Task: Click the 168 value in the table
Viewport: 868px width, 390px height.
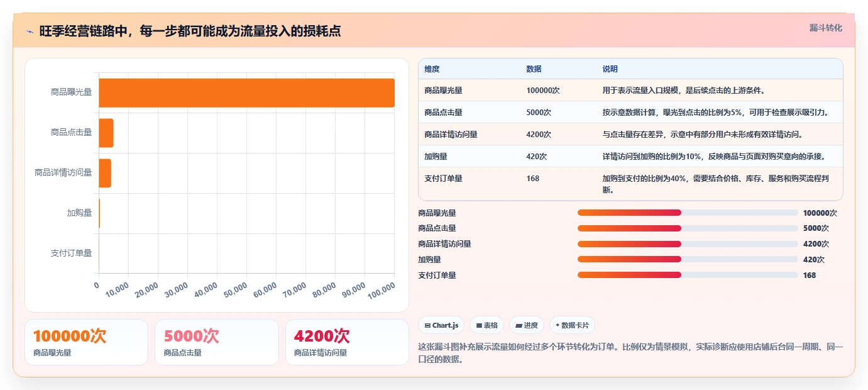Action: click(x=532, y=179)
